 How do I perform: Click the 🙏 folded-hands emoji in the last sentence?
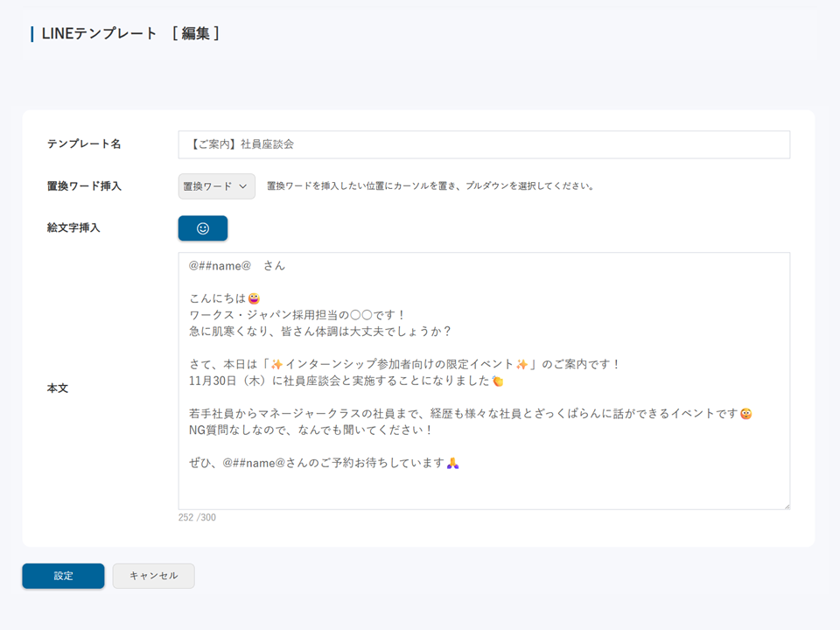point(452,461)
